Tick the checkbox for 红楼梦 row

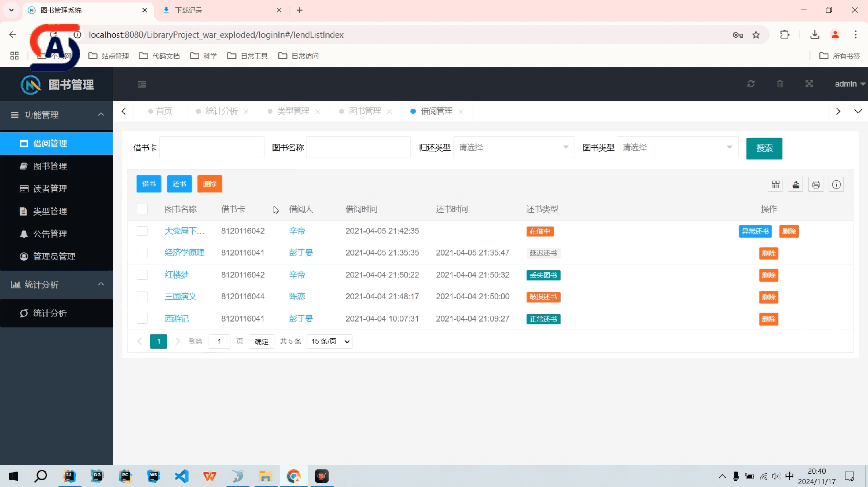[x=142, y=275]
